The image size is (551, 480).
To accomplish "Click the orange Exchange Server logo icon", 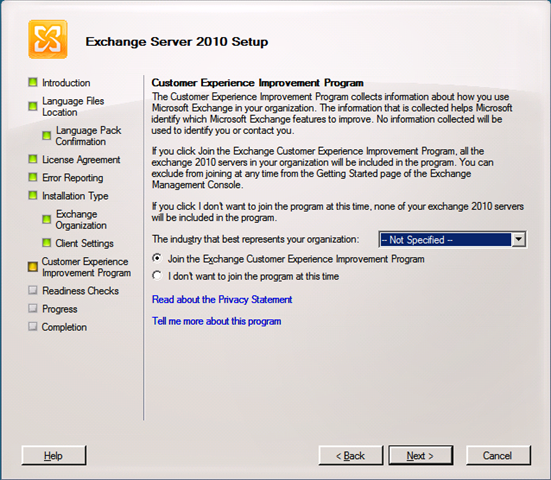I will point(48,39).
